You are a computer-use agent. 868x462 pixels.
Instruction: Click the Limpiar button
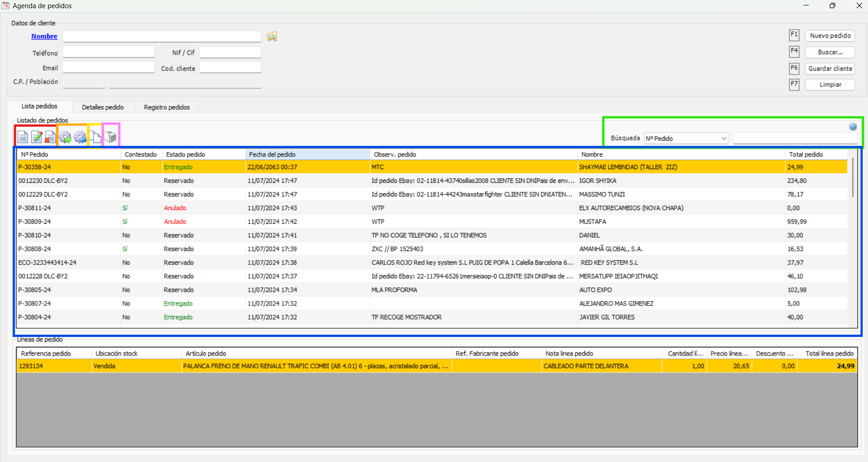pyautogui.click(x=829, y=85)
